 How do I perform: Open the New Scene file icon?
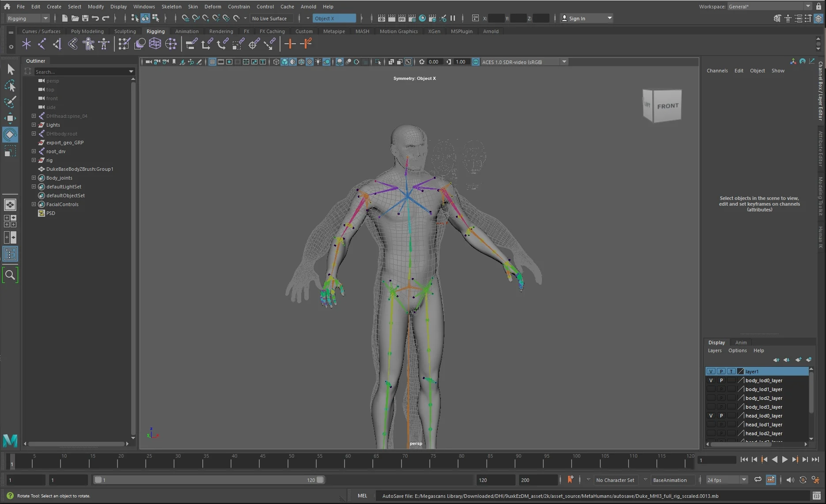click(64, 18)
